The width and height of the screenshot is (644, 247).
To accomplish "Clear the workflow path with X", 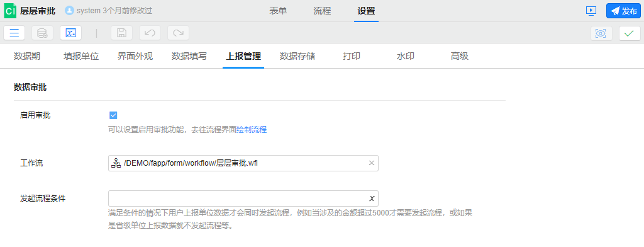I will (371, 163).
